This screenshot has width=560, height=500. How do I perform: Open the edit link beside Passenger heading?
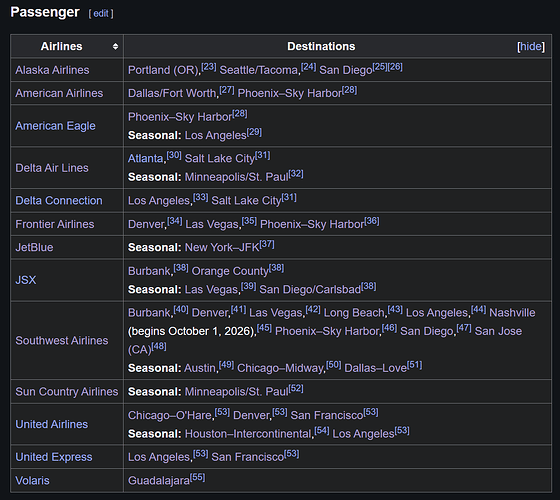(101, 14)
